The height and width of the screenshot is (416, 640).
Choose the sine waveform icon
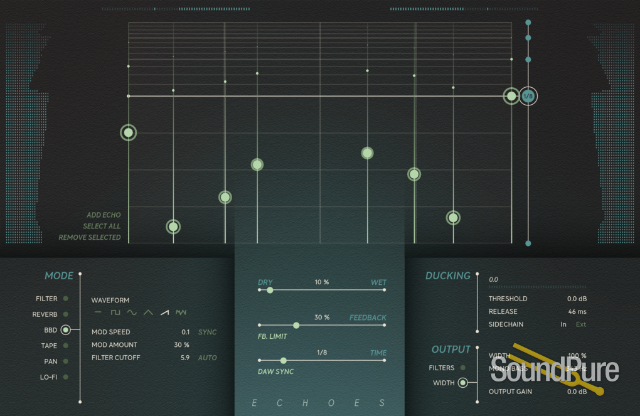tap(130, 314)
